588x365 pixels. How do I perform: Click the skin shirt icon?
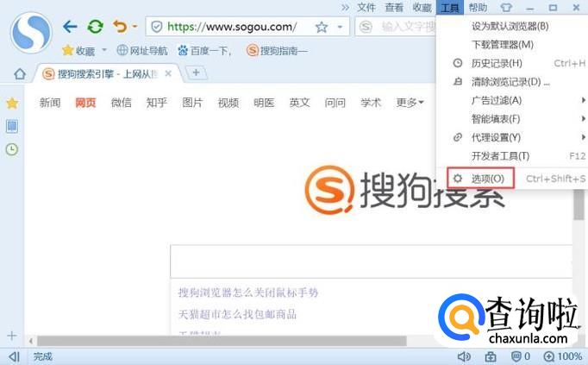(506, 8)
